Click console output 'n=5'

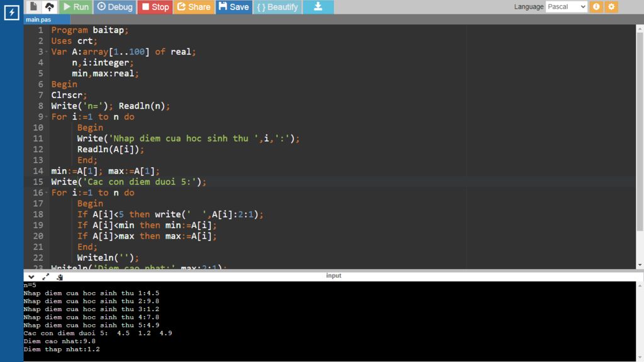point(30,285)
